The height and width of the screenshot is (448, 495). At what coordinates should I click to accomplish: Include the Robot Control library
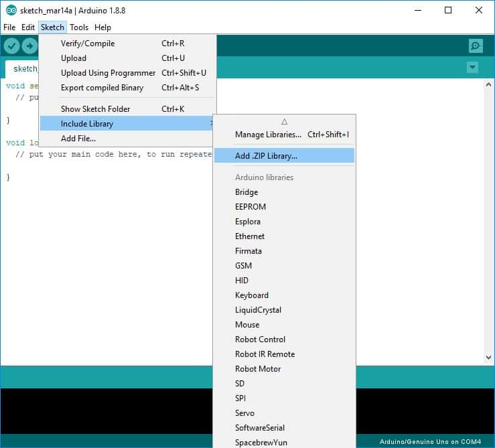point(284,340)
